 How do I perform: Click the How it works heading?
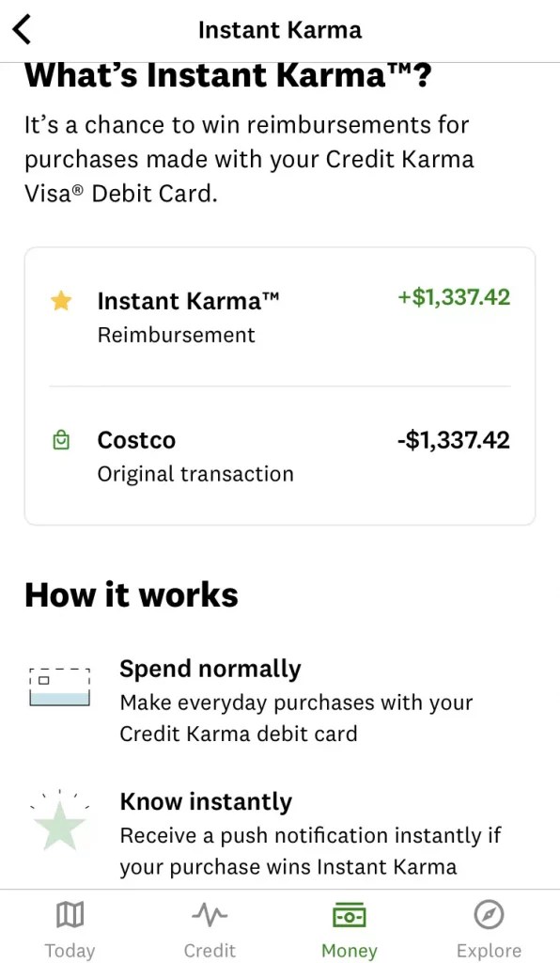[131, 594]
